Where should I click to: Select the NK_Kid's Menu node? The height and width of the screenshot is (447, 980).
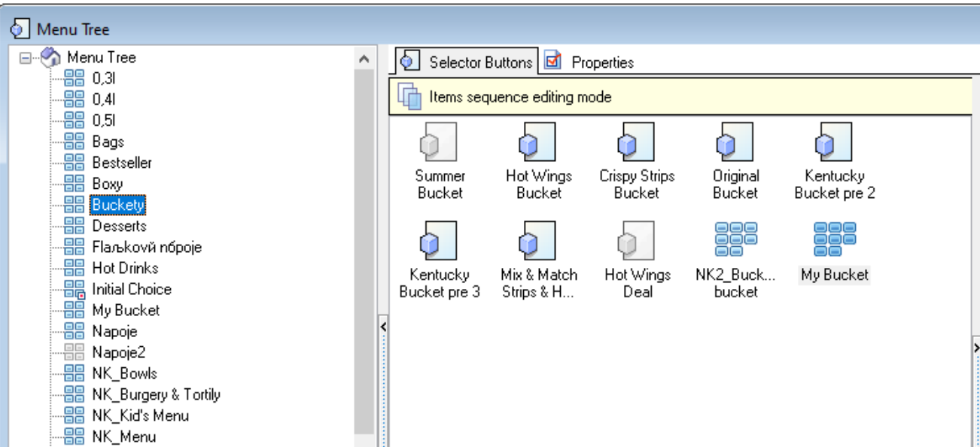140,415
